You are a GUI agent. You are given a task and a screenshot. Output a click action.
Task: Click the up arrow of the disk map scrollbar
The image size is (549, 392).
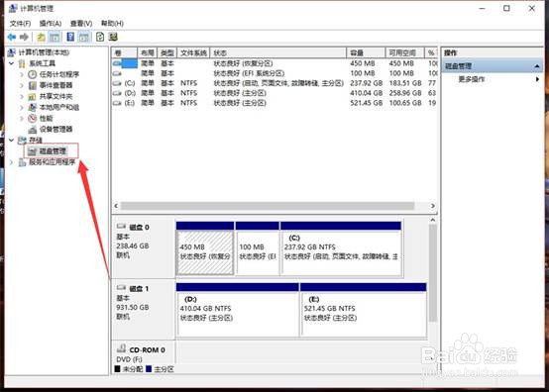433,221
